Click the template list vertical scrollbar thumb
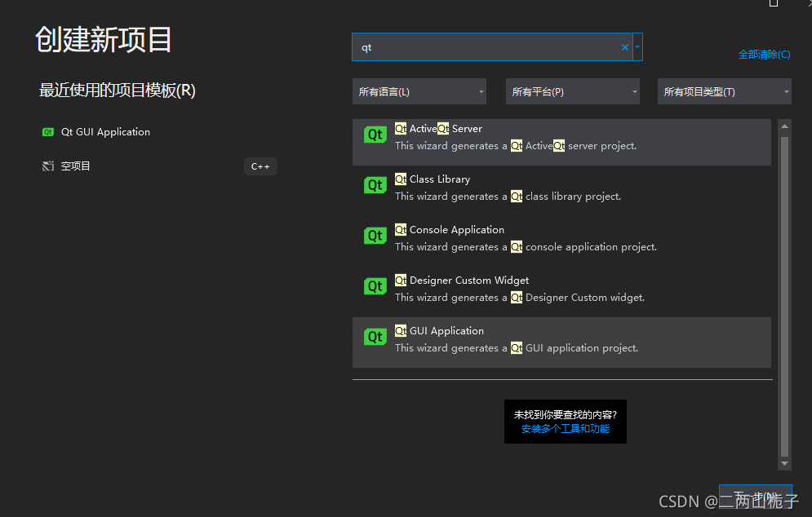Viewport: 812px width, 517px height. point(784,297)
